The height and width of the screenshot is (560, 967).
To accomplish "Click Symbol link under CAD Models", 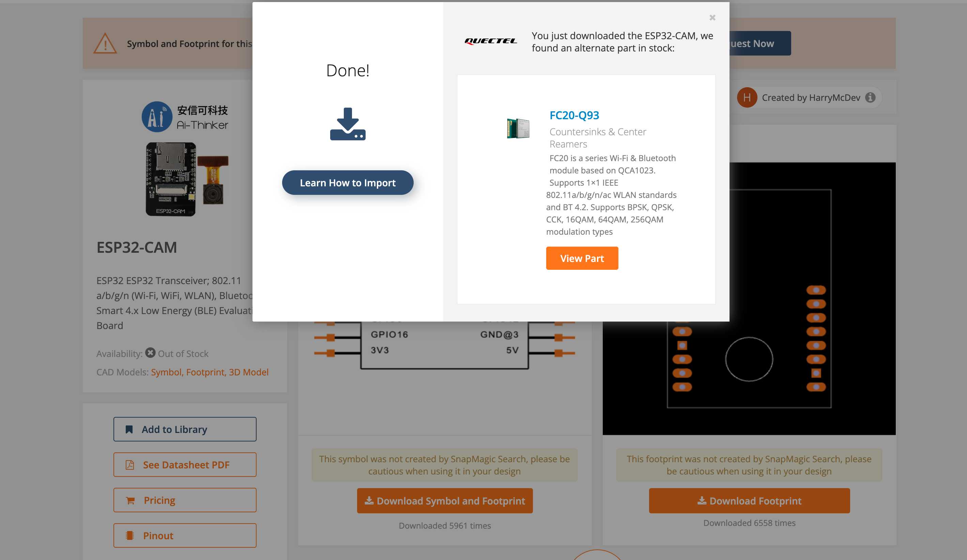I will pyautogui.click(x=165, y=372).
